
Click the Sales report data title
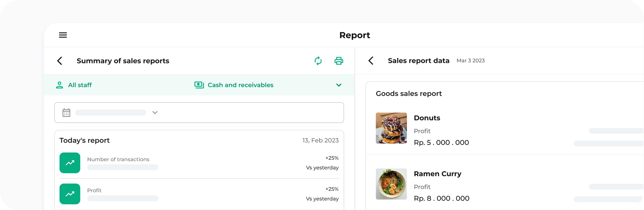point(418,60)
